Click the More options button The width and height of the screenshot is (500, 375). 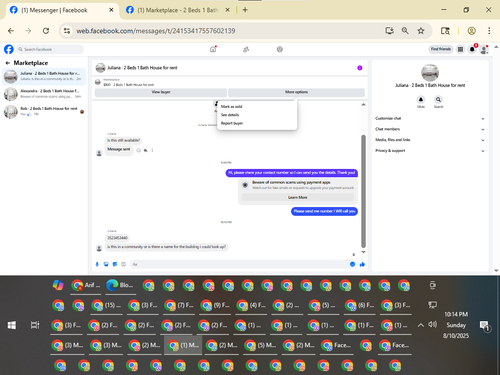point(296,92)
